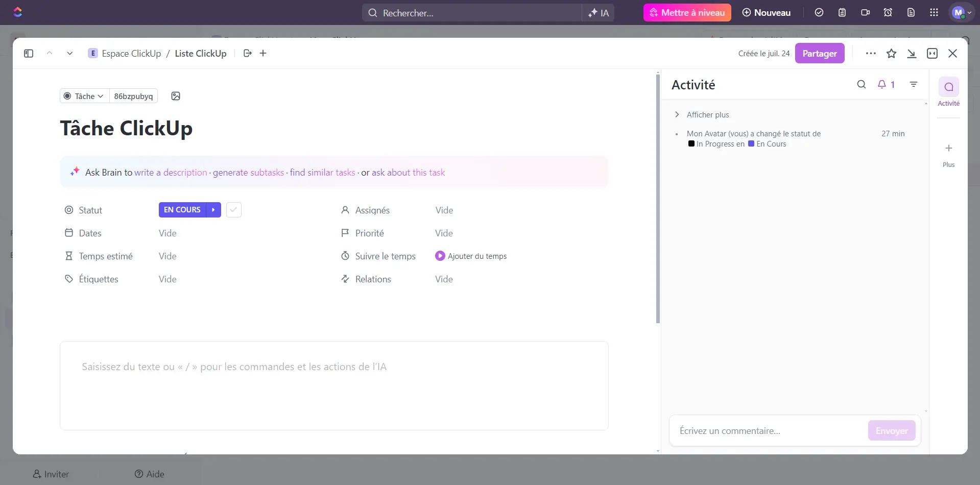Add task to another list plus icon
Screen dimensions: 980x485
click(x=263, y=54)
